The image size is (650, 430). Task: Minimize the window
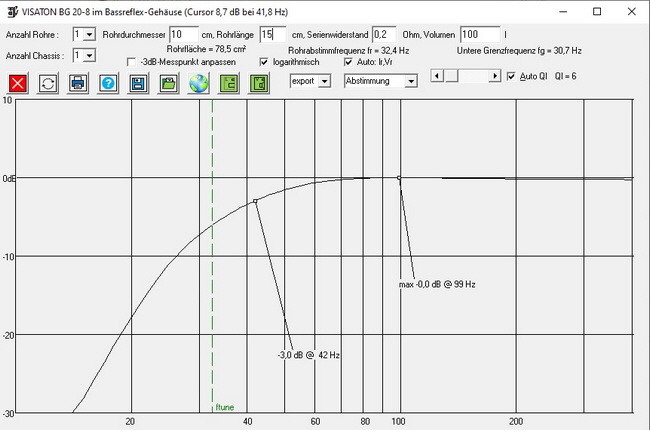563,12
